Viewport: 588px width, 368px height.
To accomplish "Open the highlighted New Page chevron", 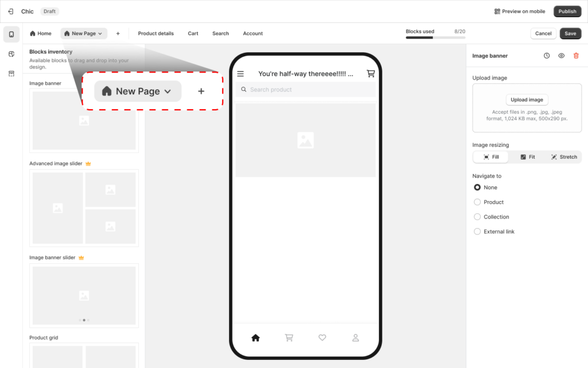I will pos(167,91).
